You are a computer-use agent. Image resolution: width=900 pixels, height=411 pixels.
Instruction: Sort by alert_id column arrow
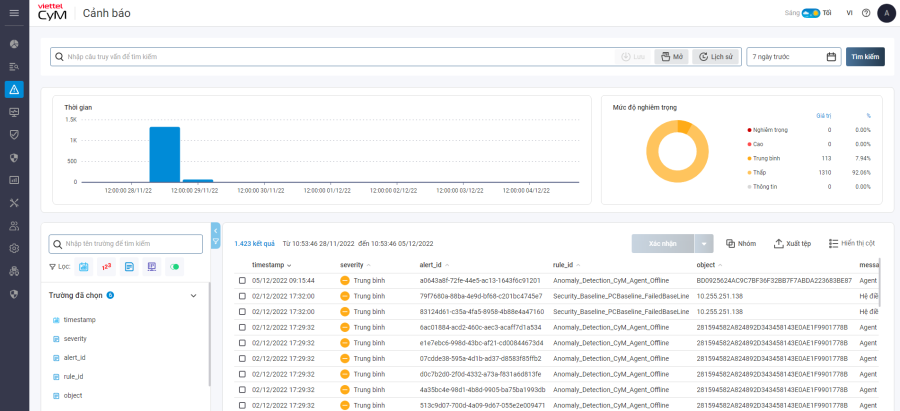point(447,265)
